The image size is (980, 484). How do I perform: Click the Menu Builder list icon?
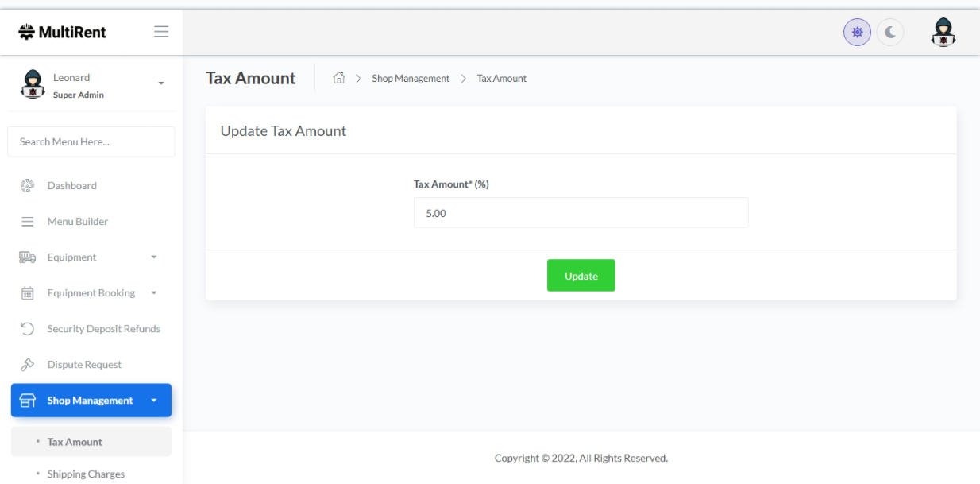point(27,222)
